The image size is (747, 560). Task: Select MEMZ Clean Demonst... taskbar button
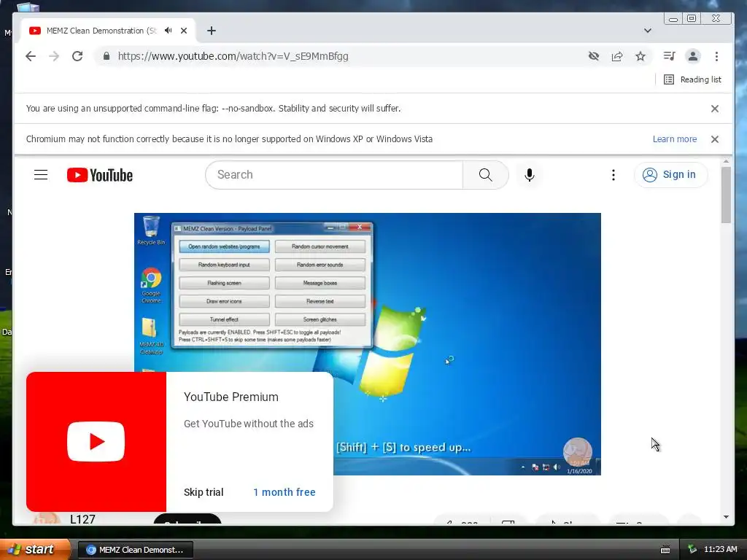click(x=135, y=550)
